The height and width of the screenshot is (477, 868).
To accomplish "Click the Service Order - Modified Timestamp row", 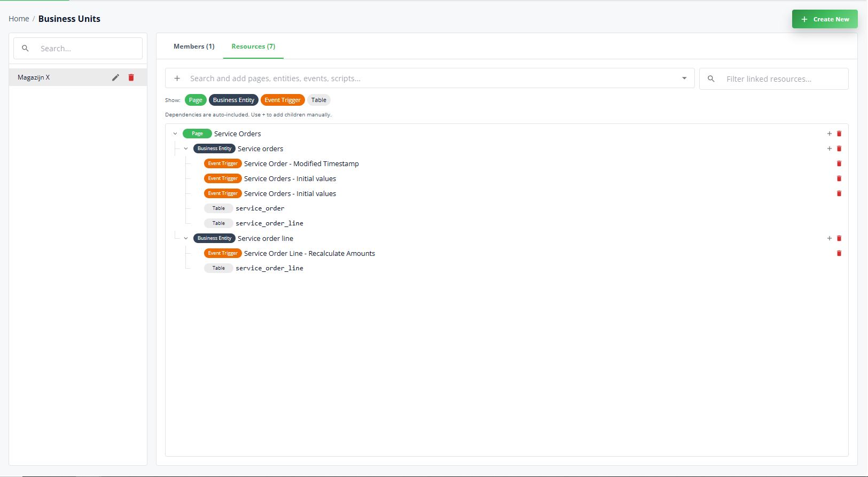I will pyautogui.click(x=301, y=163).
